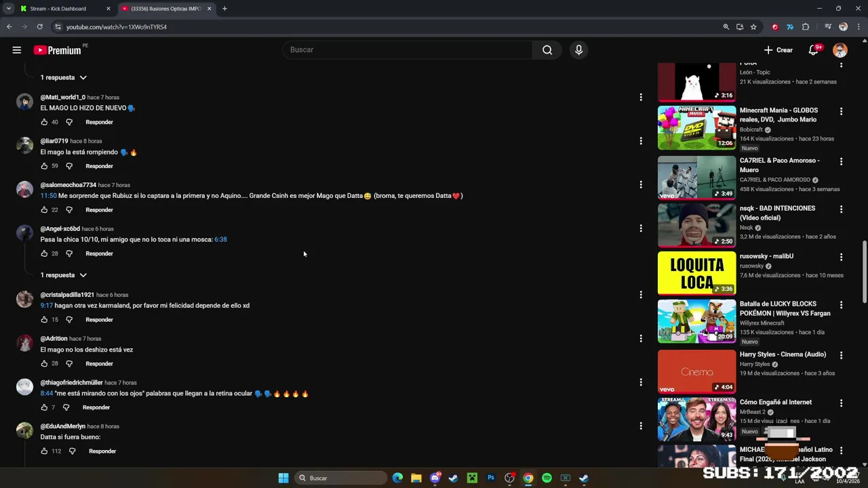Dislike the comment by @Mati_world1_0

point(68,122)
